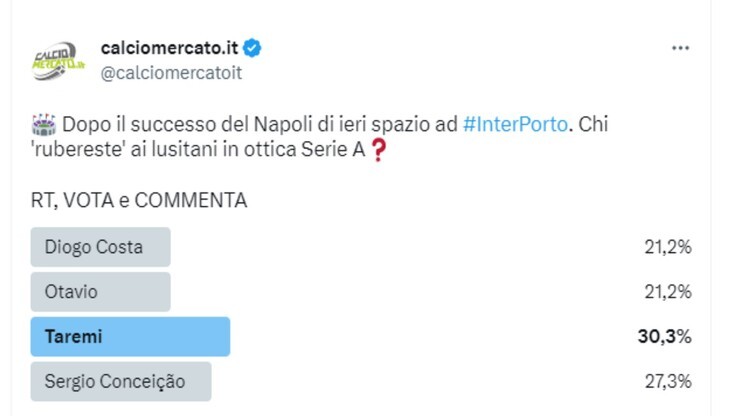Click the 30,3% Taremi result
The height and width of the screenshot is (416, 740).
point(664,337)
